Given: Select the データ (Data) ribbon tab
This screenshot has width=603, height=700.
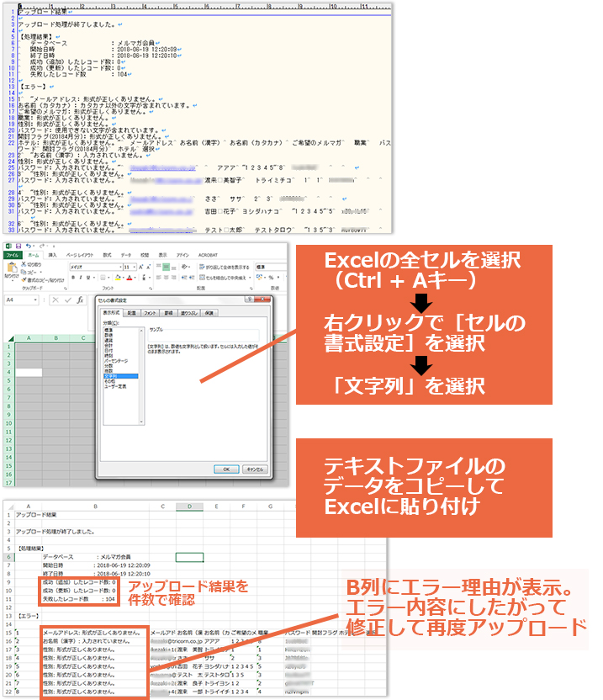Looking at the screenshot, I should tap(126, 256).
